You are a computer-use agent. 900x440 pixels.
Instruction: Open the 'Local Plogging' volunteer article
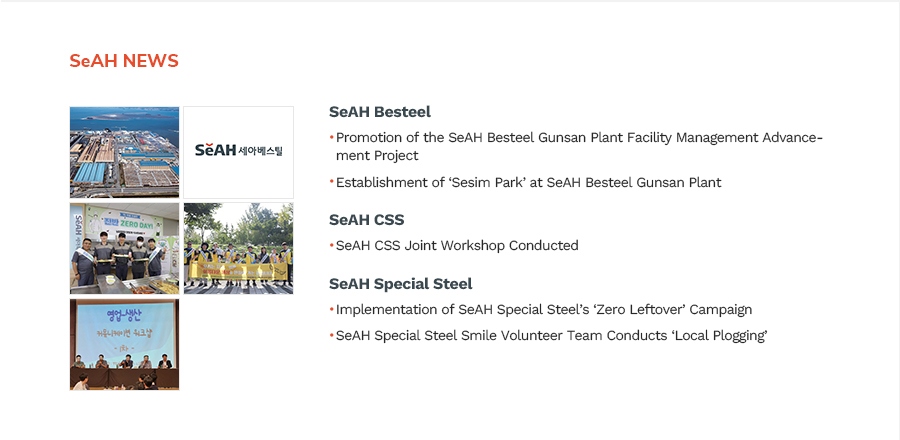[x=552, y=336]
